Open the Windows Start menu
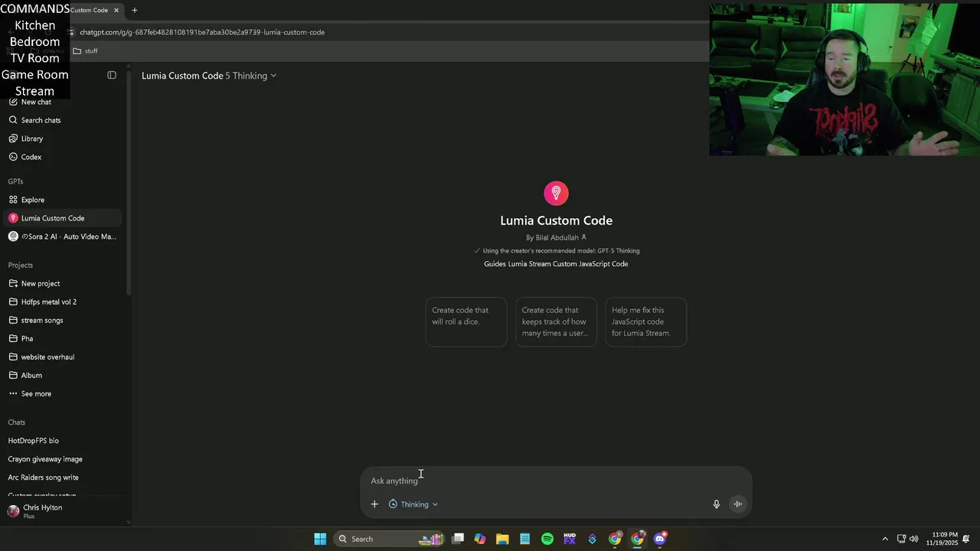 point(320,539)
